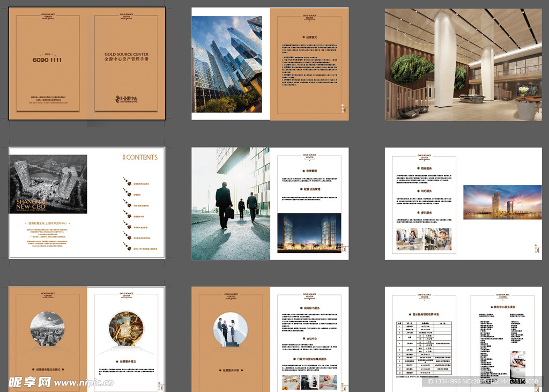549x392 pixels.
Task: Click the skyscraper photo looking upward
Action: (227, 64)
